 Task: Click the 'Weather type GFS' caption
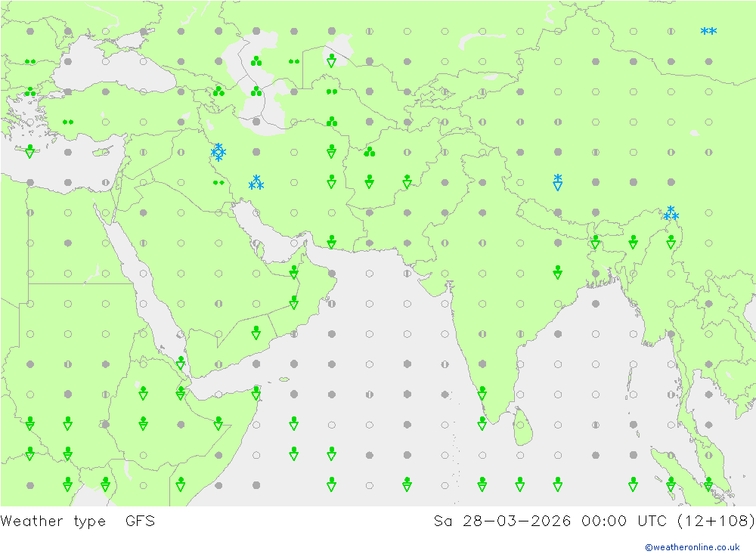pyautogui.click(x=78, y=522)
